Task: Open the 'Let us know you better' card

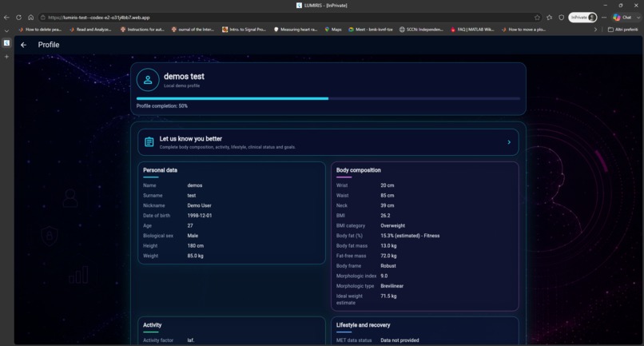Action: (328, 142)
